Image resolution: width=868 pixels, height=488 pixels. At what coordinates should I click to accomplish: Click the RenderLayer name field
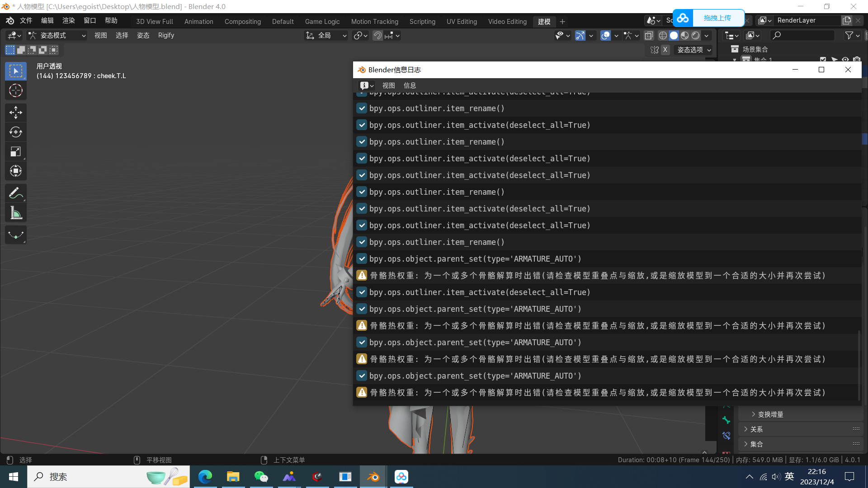tap(807, 20)
